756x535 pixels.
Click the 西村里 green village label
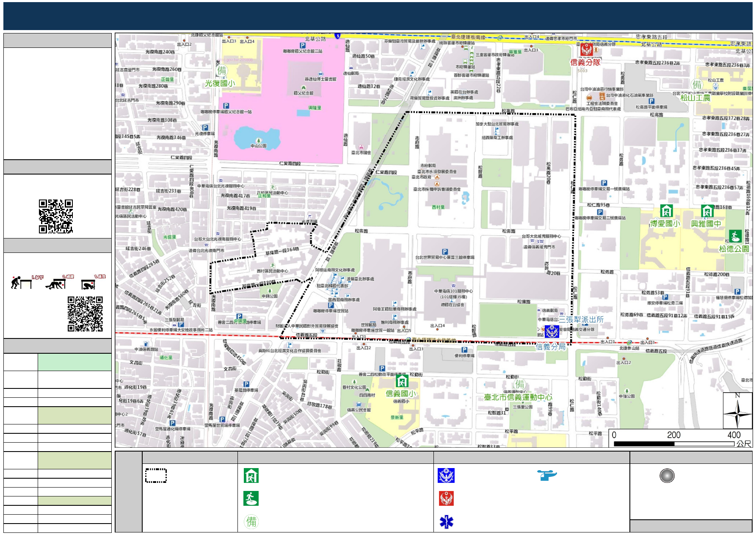coord(438,207)
